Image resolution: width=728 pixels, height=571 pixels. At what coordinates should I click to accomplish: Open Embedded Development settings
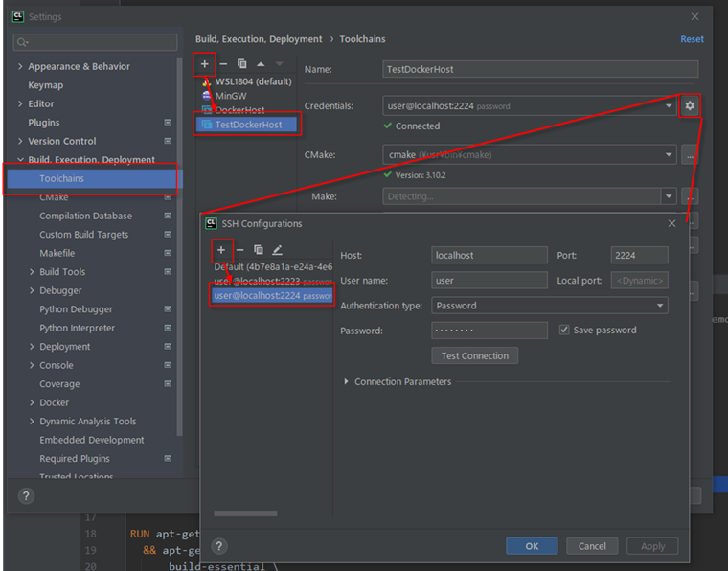pos(91,440)
